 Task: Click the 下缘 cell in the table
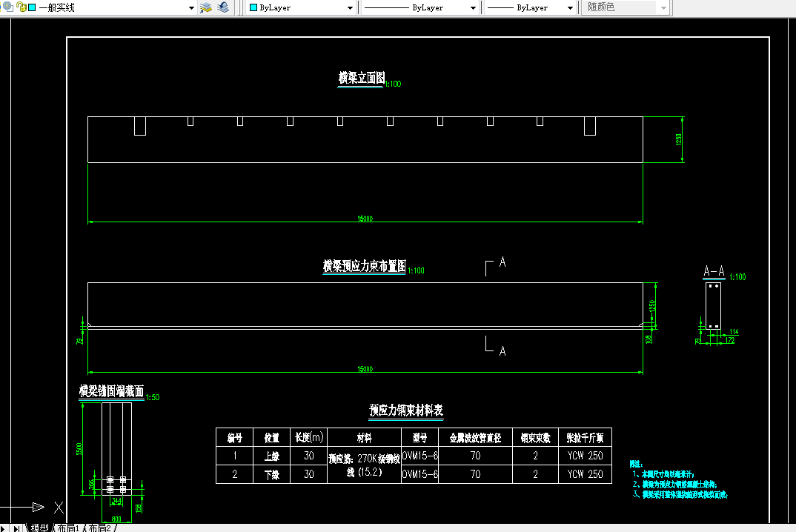pyautogui.click(x=271, y=474)
